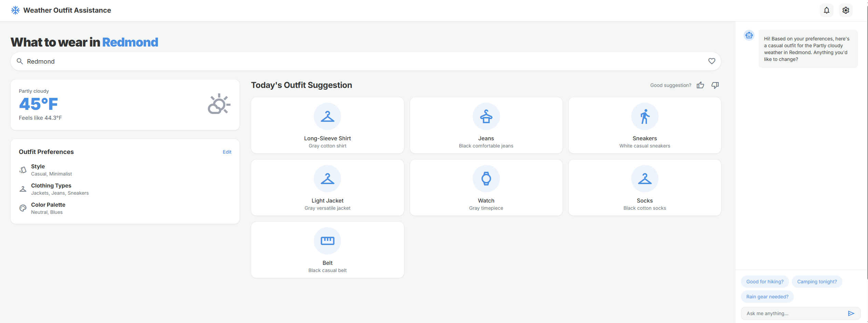Select the 'Good for hiking?' suggestion chip
Image resolution: width=868 pixels, height=323 pixels.
pyautogui.click(x=764, y=281)
